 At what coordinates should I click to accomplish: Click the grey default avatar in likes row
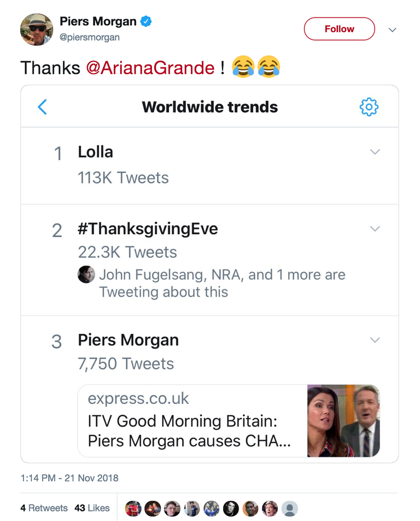click(289, 508)
